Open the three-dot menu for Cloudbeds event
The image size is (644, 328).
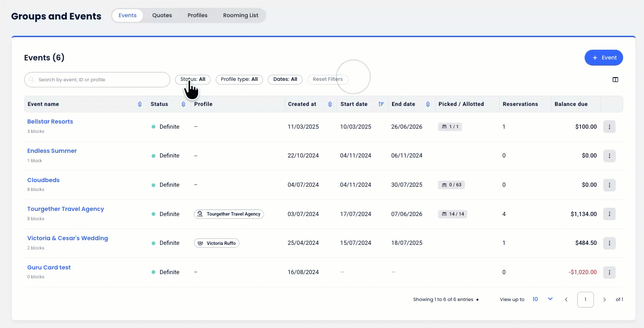[609, 185]
